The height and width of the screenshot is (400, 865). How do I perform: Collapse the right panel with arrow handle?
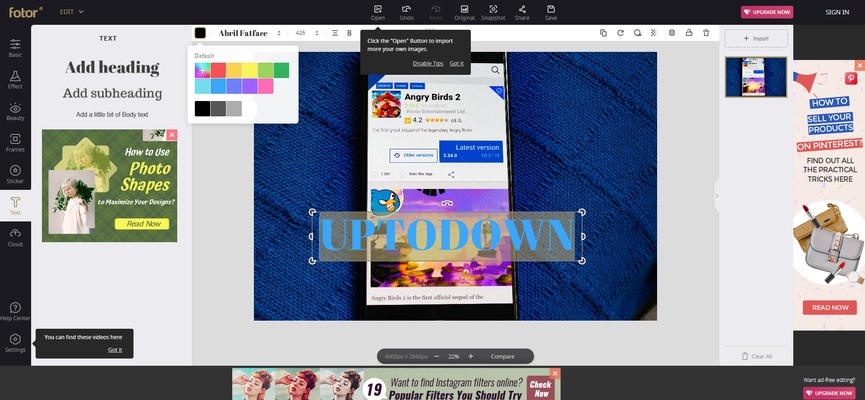tap(717, 195)
